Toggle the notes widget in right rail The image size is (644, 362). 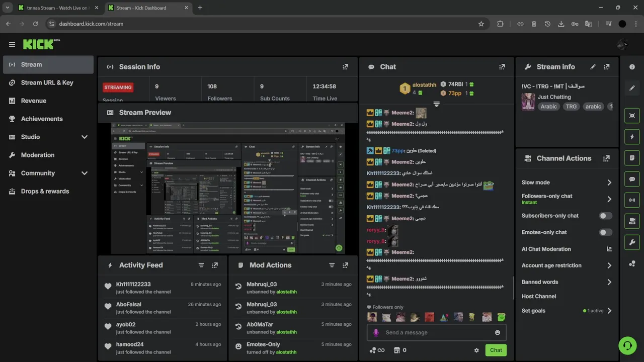pyautogui.click(x=632, y=158)
